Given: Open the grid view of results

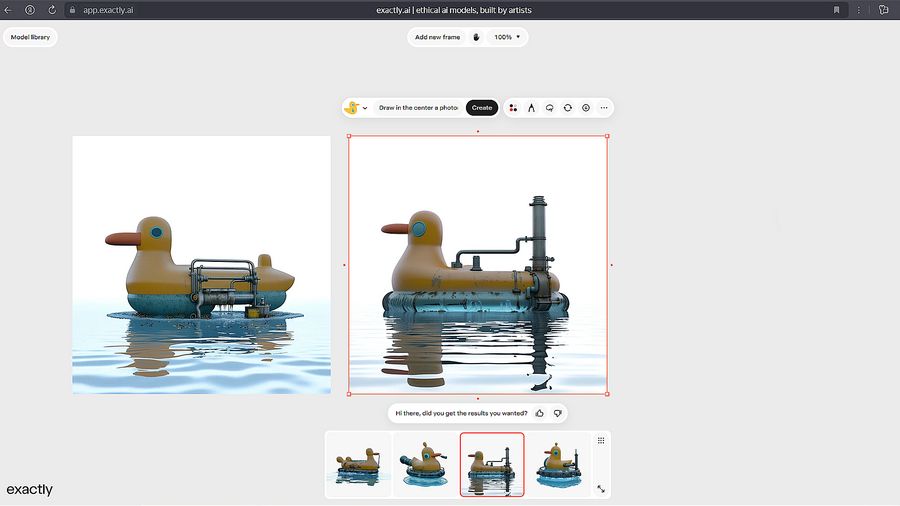Looking at the screenshot, I should (601, 441).
